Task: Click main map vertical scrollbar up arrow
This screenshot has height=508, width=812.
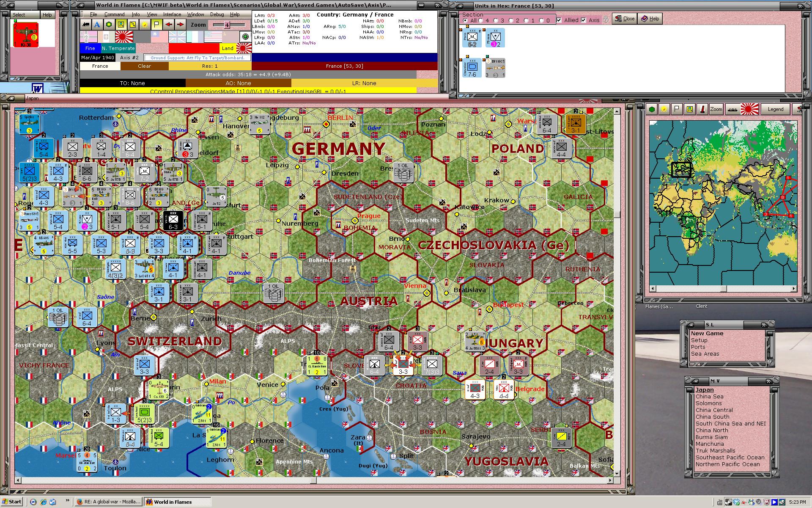Action: click(617, 111)
